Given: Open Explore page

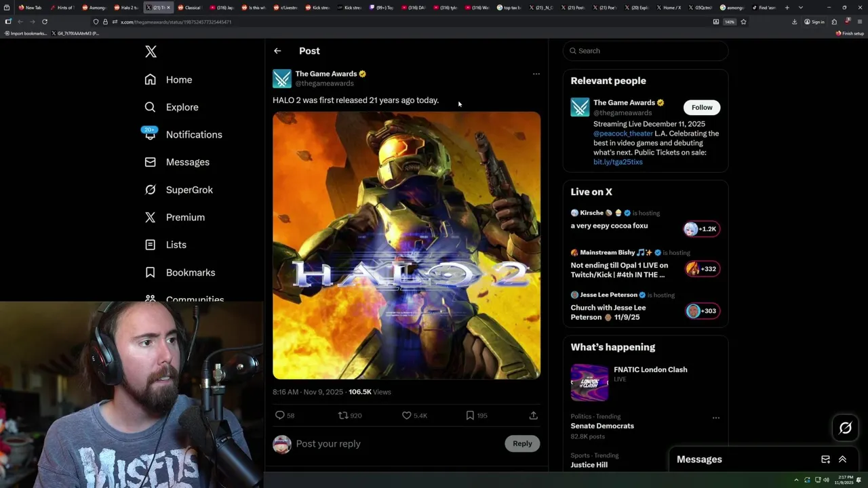Looking at the screenshot, I should [172, 107].
